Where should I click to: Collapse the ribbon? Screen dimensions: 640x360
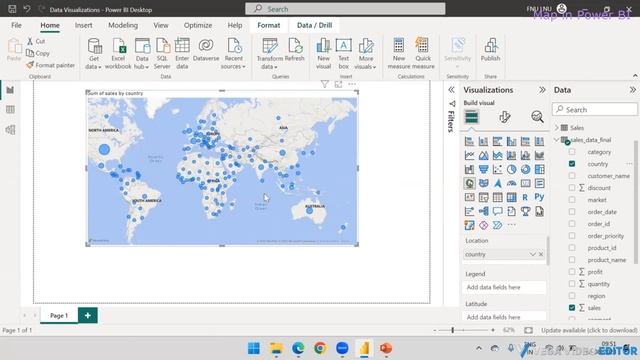point(635,76)
